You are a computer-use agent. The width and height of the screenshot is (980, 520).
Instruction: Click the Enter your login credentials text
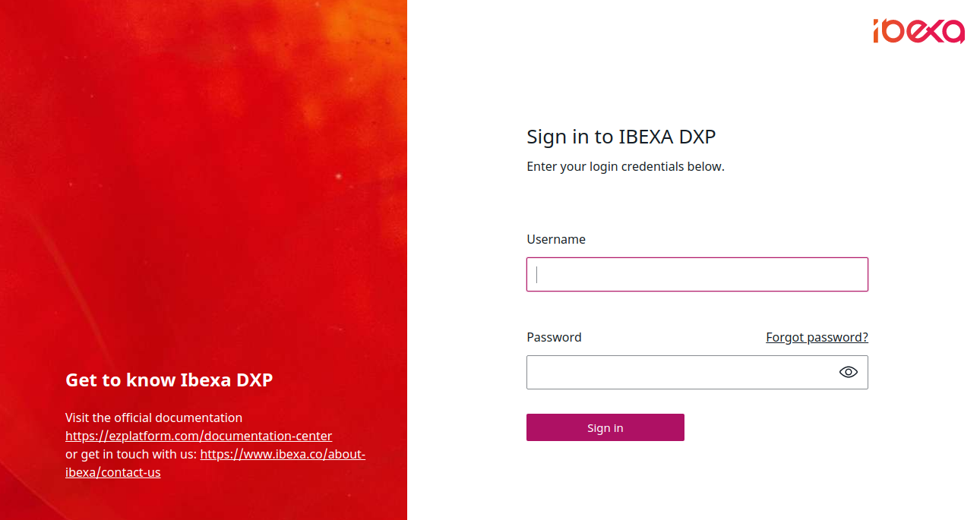click(x=625, y=166)
